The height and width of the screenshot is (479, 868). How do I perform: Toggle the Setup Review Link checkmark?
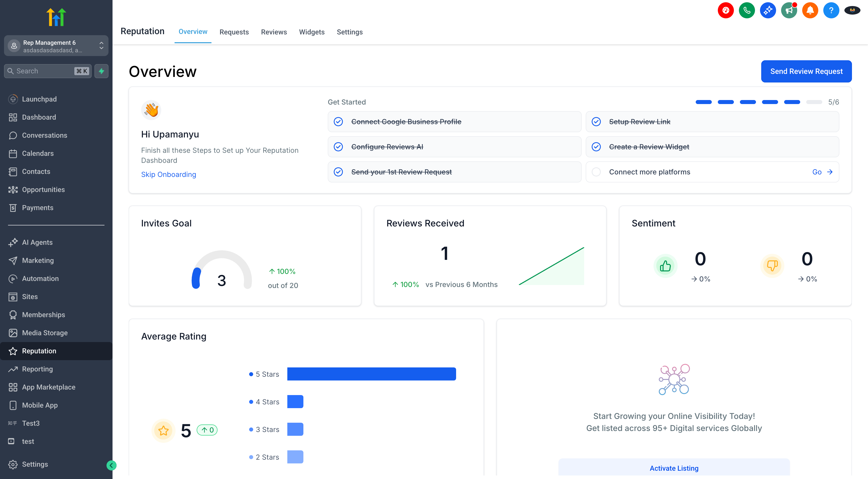tap(596, 122)
